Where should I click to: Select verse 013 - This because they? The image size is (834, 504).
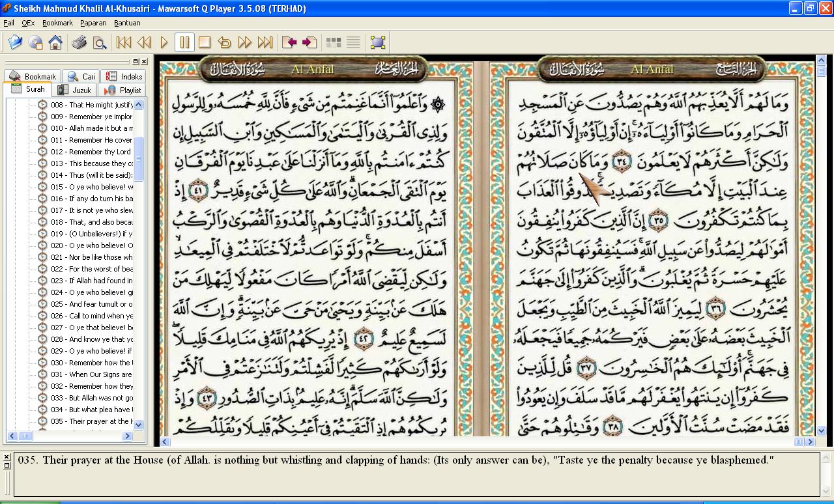(91, 163)
